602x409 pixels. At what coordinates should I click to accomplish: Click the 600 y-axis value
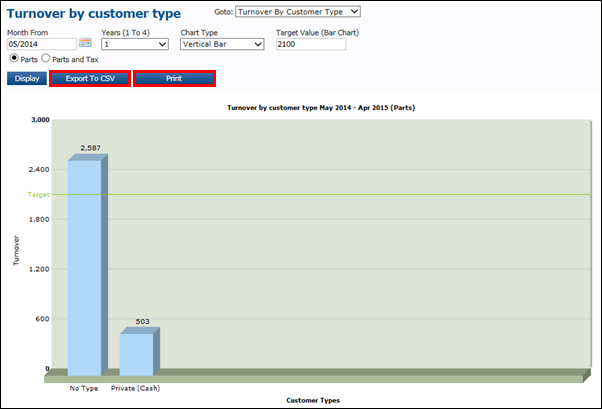pos(42,319)
